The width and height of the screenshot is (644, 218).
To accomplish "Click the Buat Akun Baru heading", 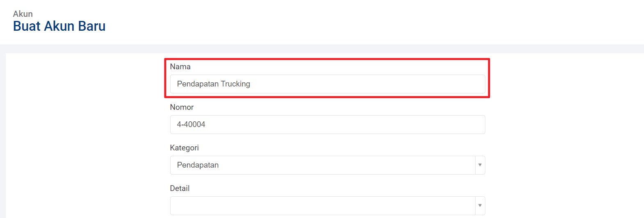I will point(59,26).
